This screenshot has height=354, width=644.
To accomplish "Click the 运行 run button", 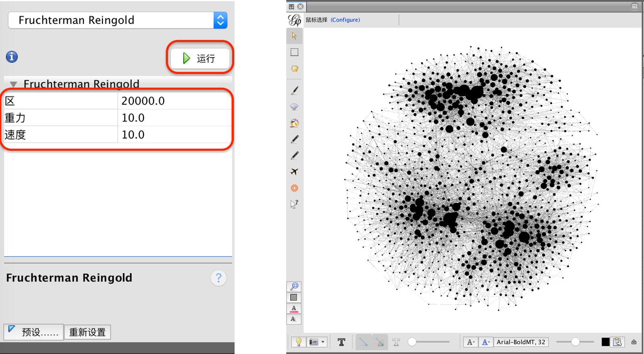I will pyautogui.click(x=200, y=58).
